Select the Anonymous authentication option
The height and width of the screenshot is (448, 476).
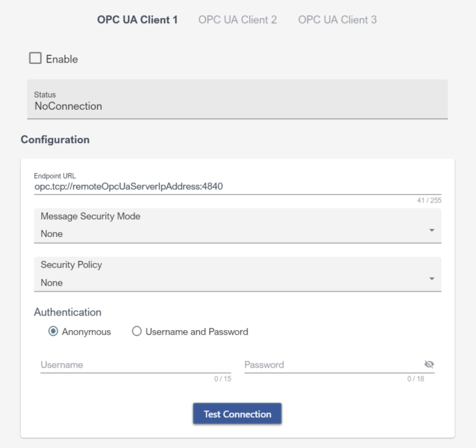click(x=54, y=332)
